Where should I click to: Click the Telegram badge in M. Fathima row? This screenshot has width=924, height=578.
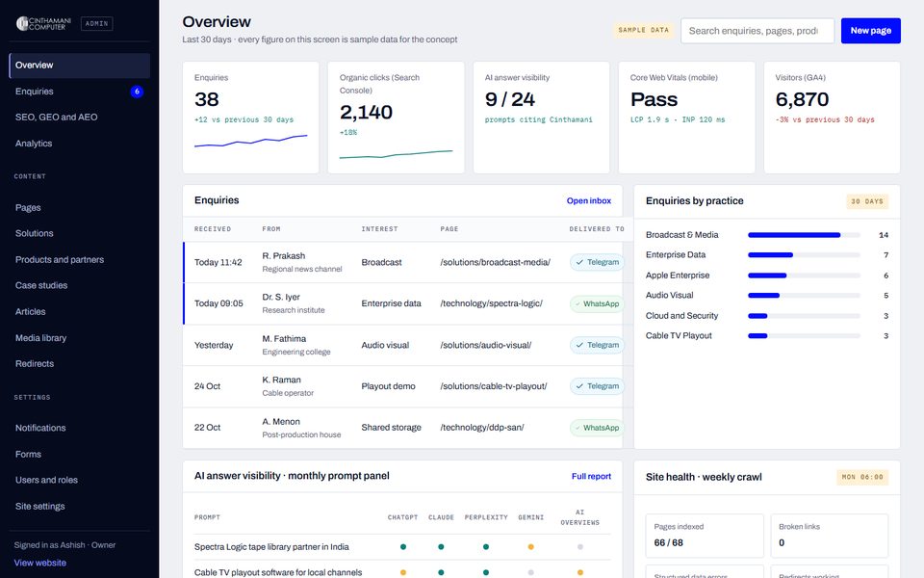[x=597, y=345]
